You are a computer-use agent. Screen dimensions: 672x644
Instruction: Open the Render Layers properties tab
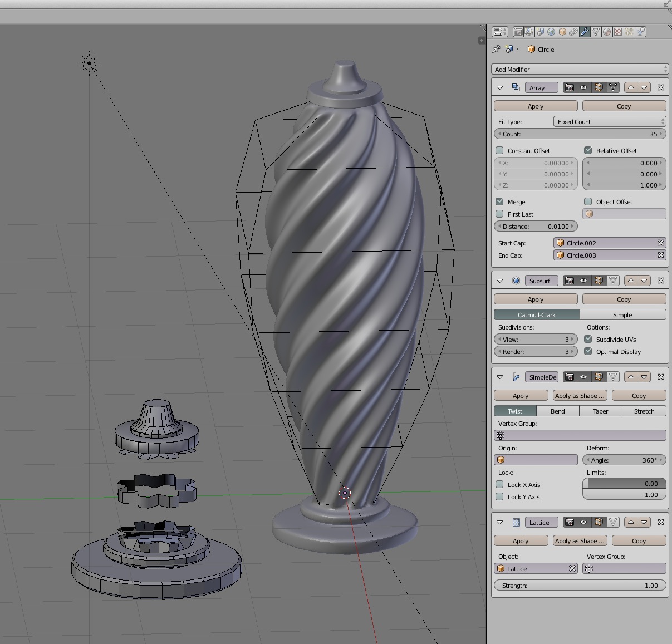pos(529,32)
